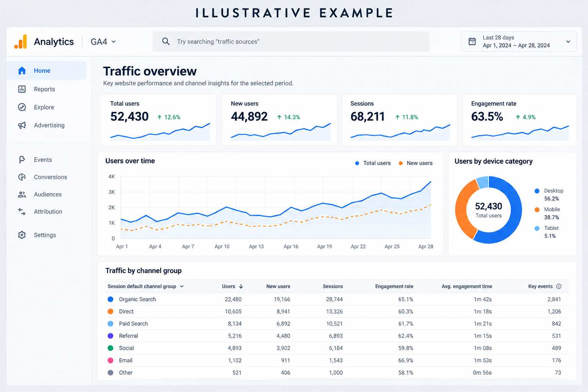Click the Tablet light-blue legend dot

click(x=537, y=228)
